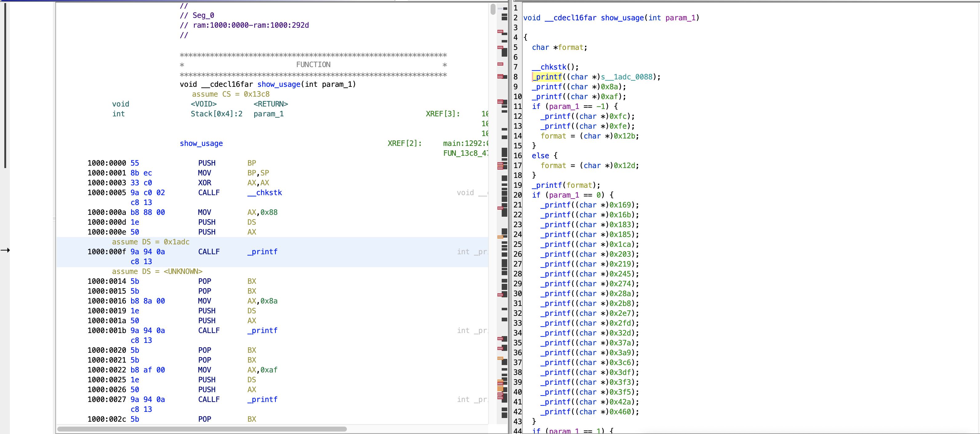Select the show_usage label in the disassembly
The height and width of the screenshot is (434, 980).
tap(201, 143)
